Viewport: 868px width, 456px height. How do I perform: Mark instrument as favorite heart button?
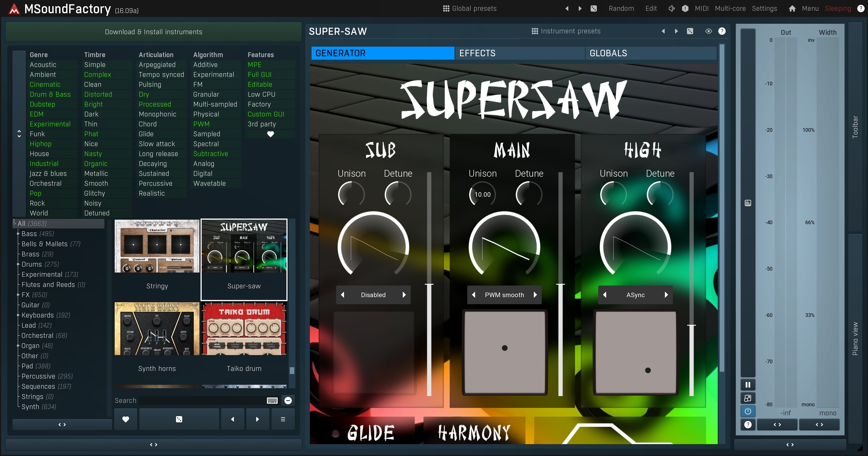click(x=126, y=419)
